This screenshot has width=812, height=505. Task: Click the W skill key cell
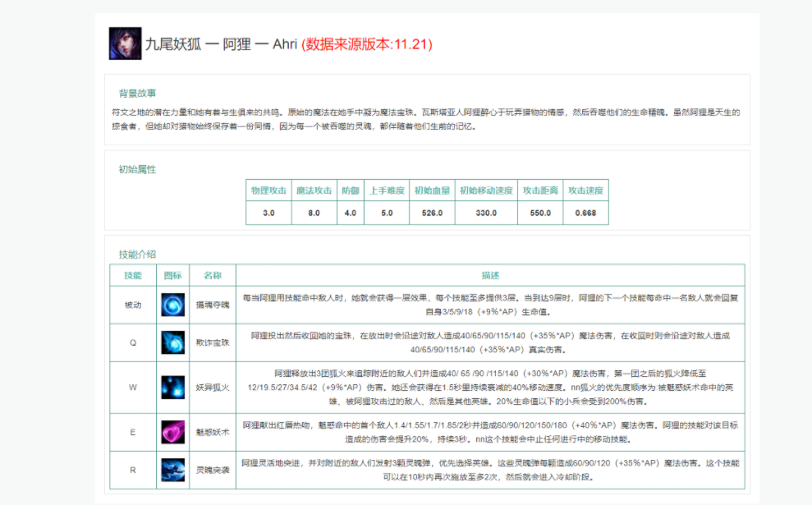pos(133,388)
